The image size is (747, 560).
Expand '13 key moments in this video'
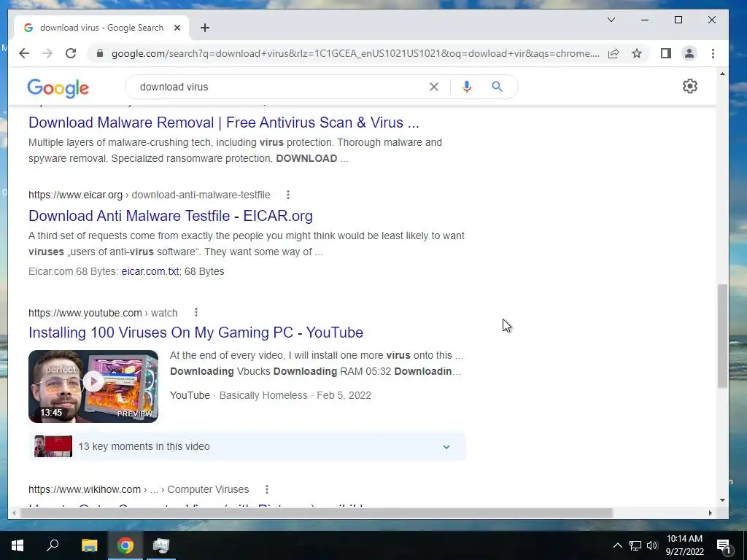click(247, 447)
